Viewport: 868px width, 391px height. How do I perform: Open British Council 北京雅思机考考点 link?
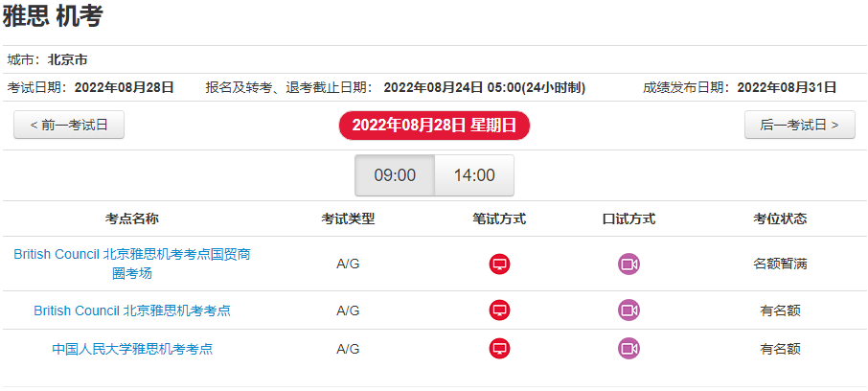tap(132, 310)
